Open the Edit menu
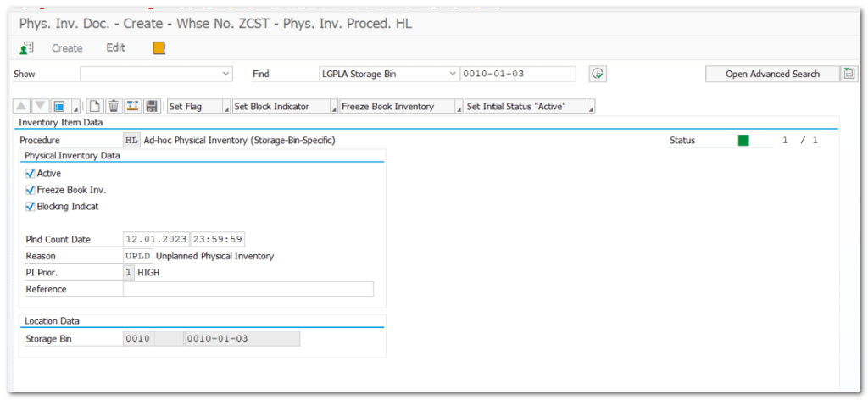Image resolution: width=868 pixels, height=400 pixels. [115, 48]
